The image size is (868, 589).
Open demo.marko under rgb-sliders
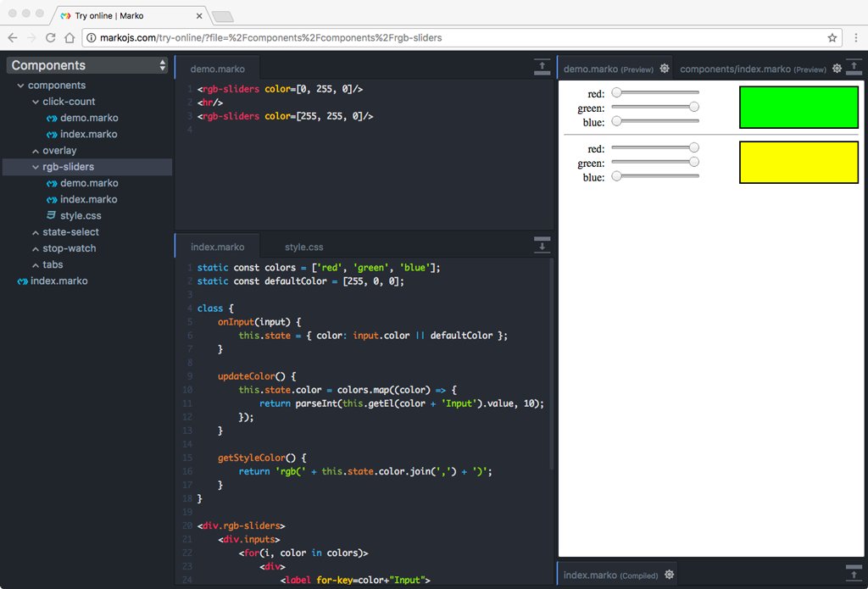click(88, 183)
